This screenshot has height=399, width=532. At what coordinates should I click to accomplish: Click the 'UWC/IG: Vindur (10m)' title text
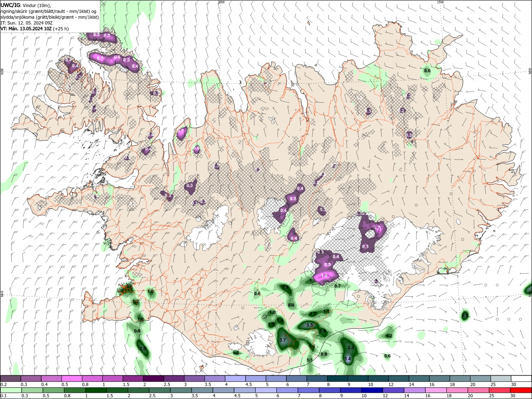point(26,5)
